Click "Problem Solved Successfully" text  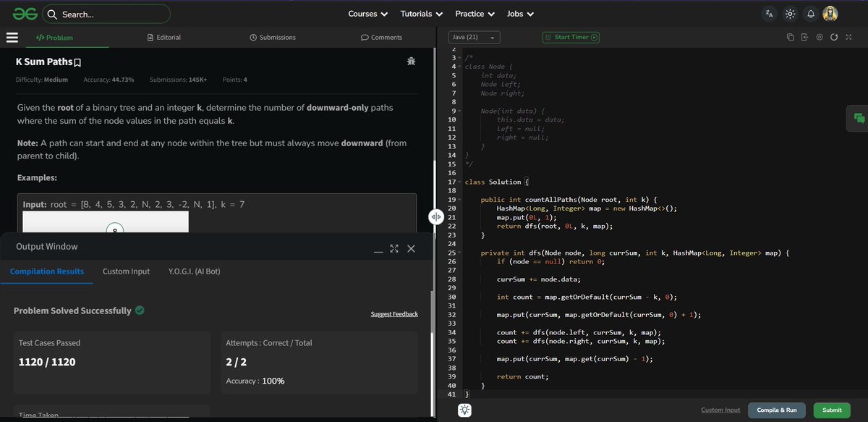[x=72, y=311]
